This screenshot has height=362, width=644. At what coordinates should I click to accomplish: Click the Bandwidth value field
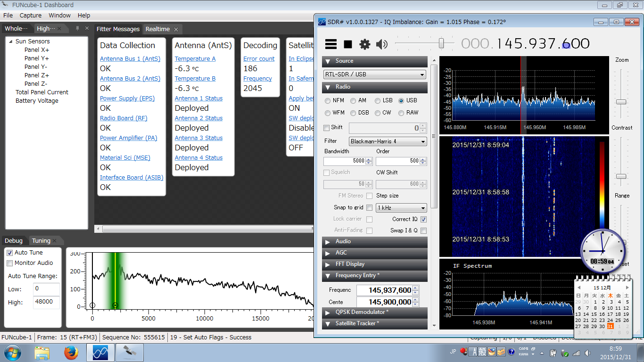[345, 161]
